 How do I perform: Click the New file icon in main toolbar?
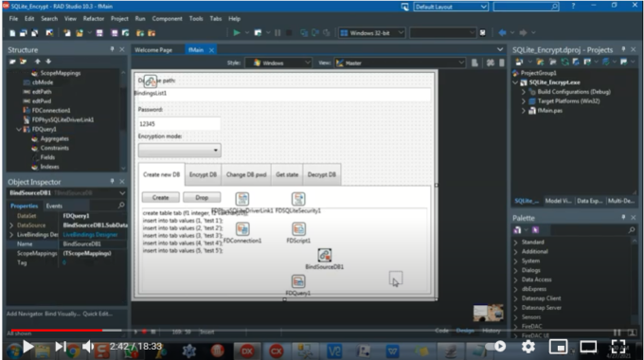tap(12, 33)
